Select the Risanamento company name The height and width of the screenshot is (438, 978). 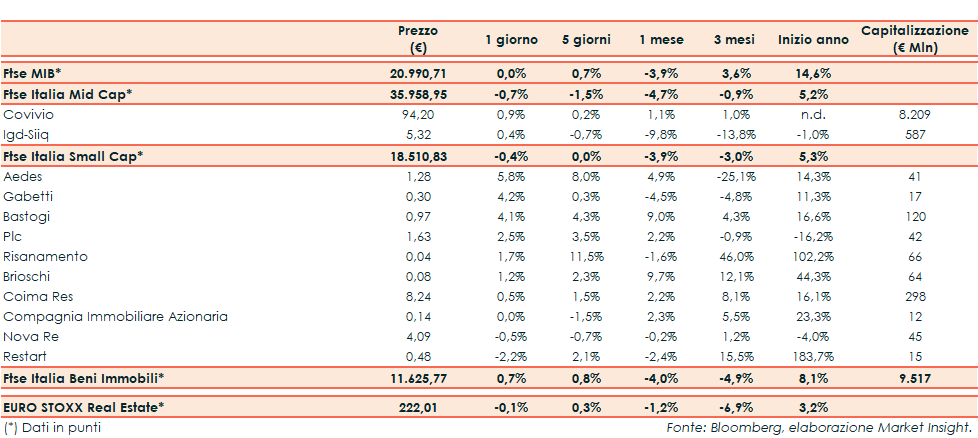pyautogui.click(x=46, y=256)
